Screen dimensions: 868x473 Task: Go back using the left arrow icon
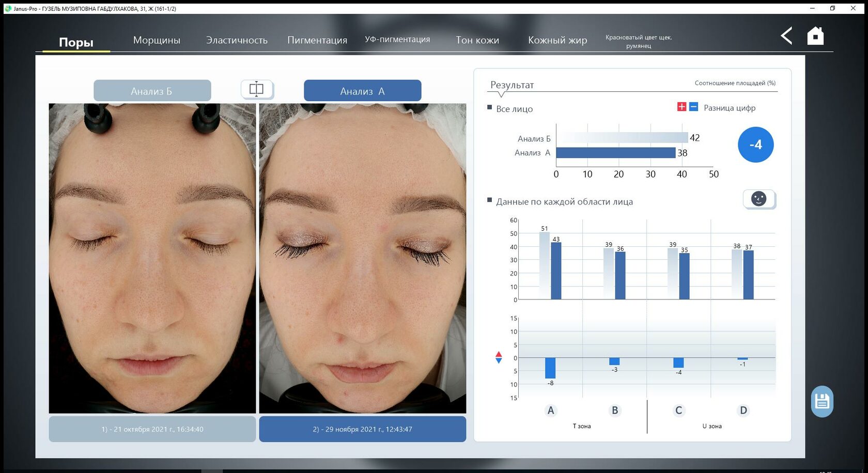click(786, 36)
